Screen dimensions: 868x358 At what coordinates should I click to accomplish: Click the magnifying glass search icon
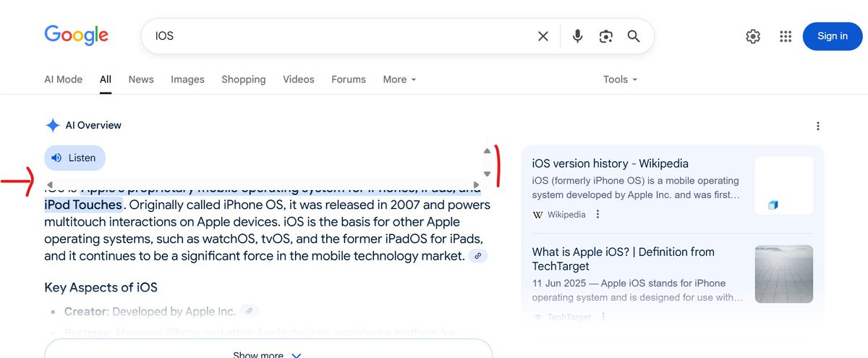pyautogui.click(x=634, y=36)
